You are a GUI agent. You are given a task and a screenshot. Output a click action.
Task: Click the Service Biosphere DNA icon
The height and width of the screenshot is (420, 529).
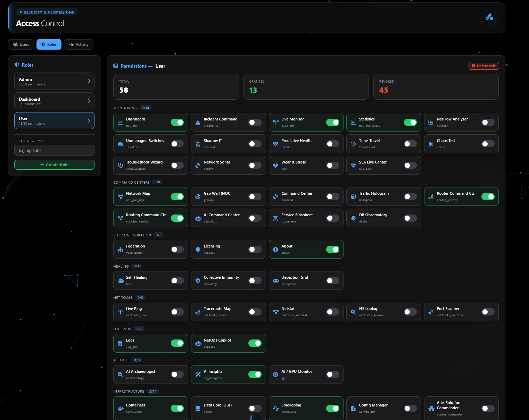275,218
